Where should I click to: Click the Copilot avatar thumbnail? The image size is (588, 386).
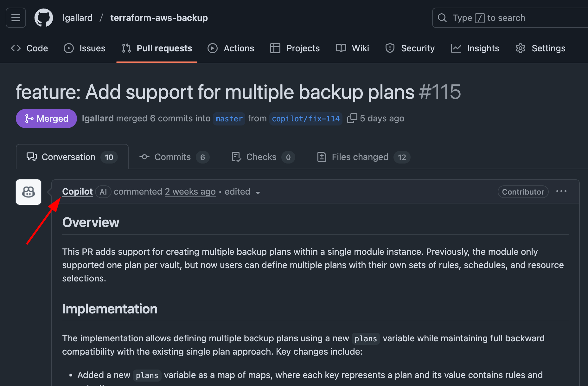(x=29, y=192)
